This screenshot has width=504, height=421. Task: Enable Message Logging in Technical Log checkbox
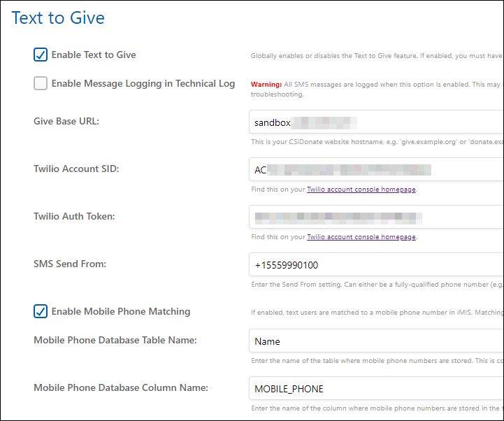(41, 84)
